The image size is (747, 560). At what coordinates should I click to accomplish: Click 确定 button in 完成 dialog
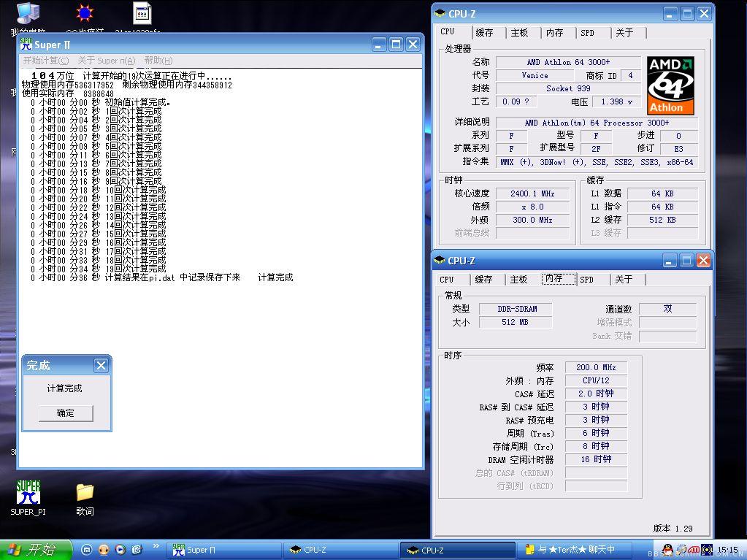(65, 413)
